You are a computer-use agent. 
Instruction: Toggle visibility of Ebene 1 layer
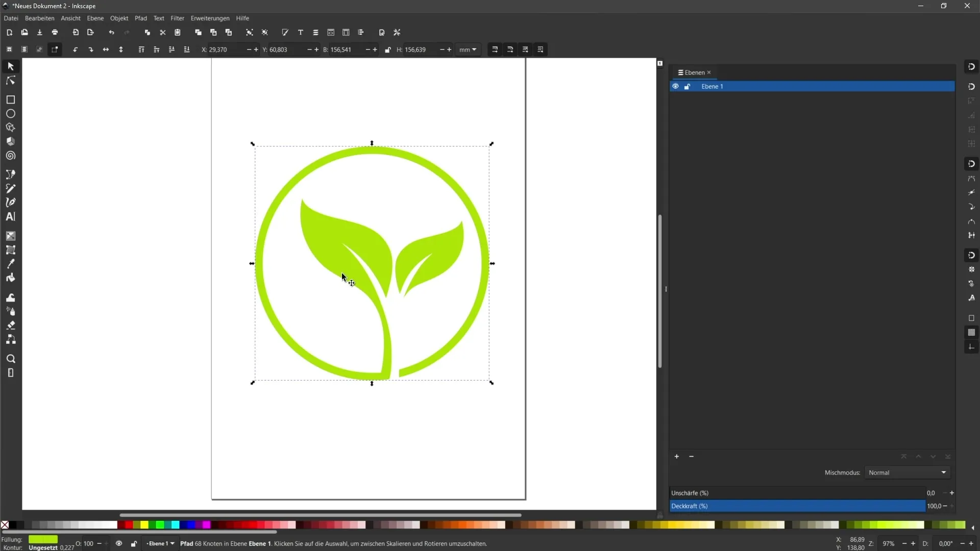[x=675, y=86]
